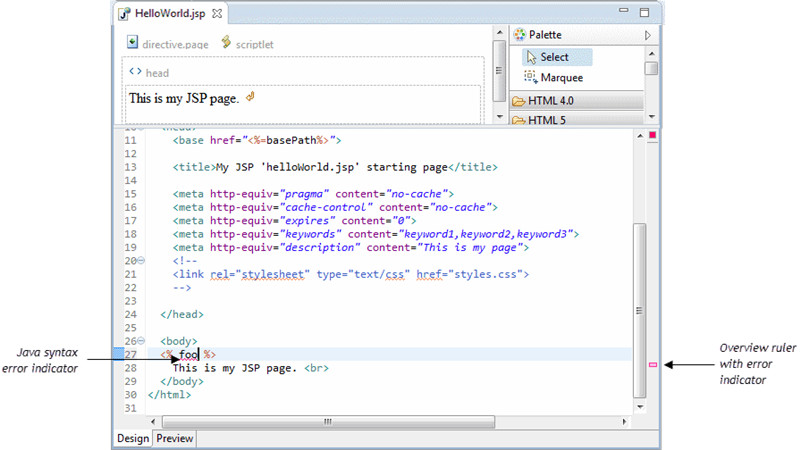Click the red error marker in overview ruler
Image resolution: width=800 pixels, height=450 pixels.
pyautogui.click(x=653, y=366)
